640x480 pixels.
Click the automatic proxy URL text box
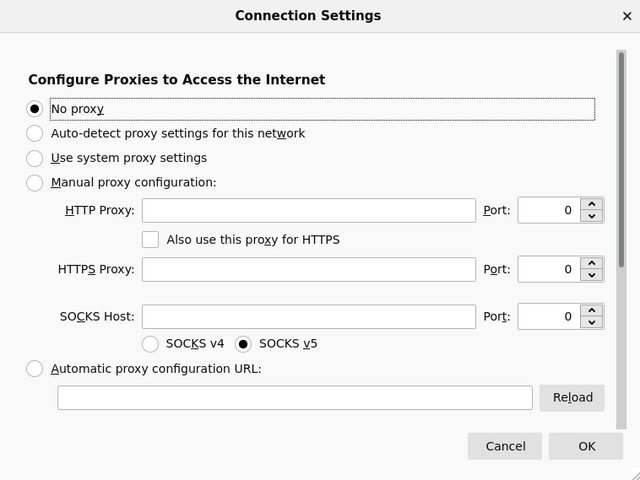(x=295, y=398)
